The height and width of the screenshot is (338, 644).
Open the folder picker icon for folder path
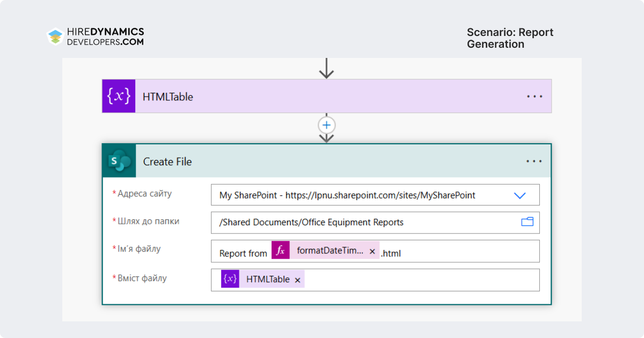tap(527, 222)
